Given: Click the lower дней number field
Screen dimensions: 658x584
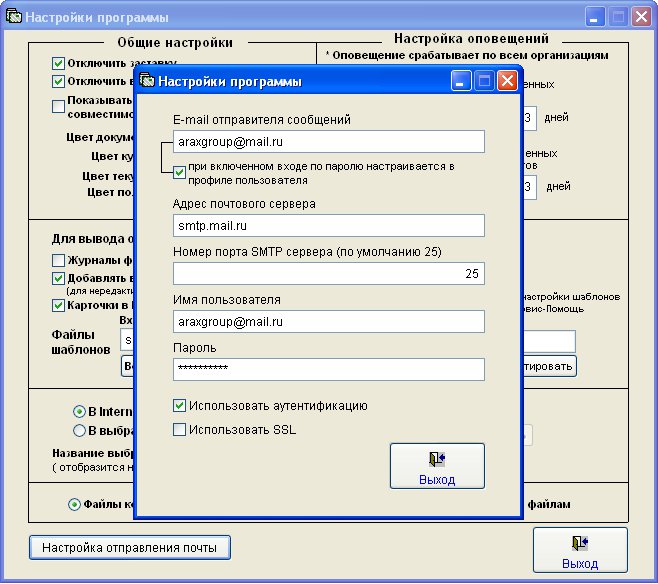Looking at the screenshot, I should pos(530,187).
